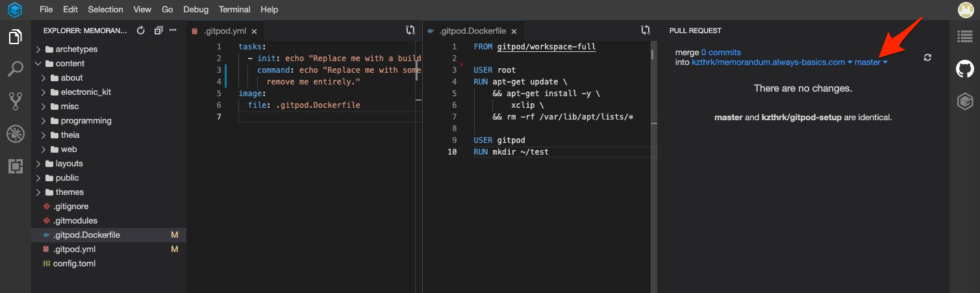Viewport: 980px width, 293px height.
Task: Open the Terminal menu
Action: [x=234, y=10]
